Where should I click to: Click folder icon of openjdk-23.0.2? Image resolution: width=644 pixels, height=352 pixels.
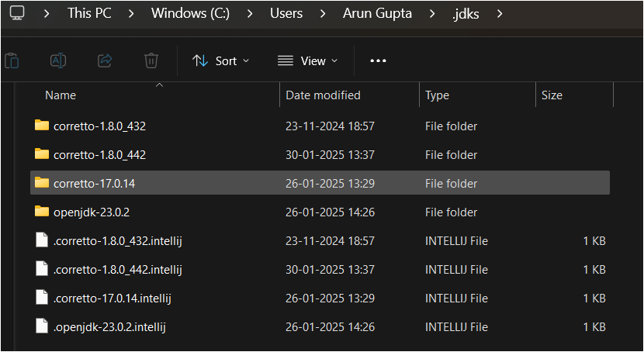[x=42, y=212]
